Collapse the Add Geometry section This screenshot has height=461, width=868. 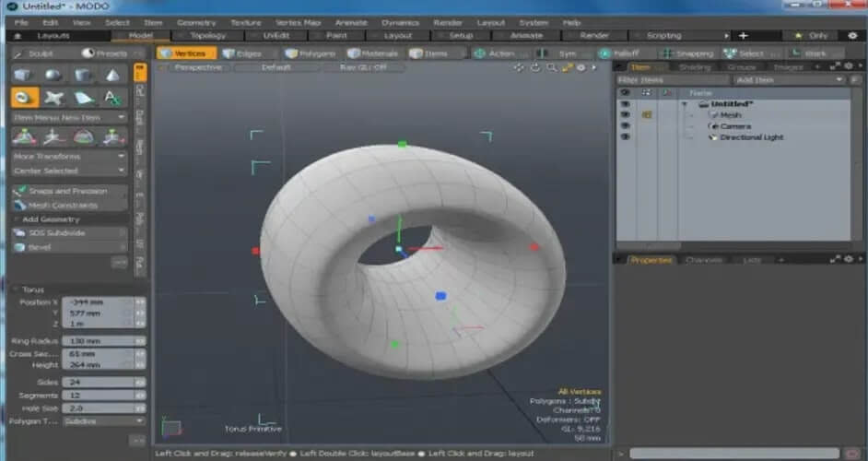[16, 219]
